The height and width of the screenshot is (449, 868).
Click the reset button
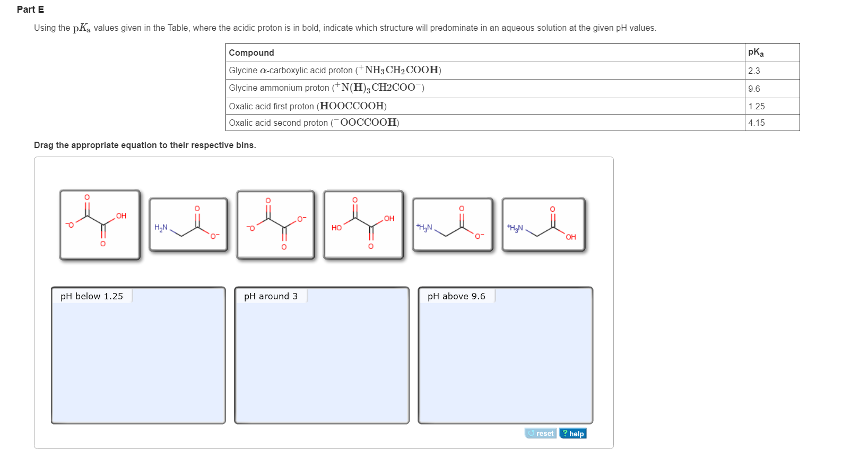(x=541, y=434)
